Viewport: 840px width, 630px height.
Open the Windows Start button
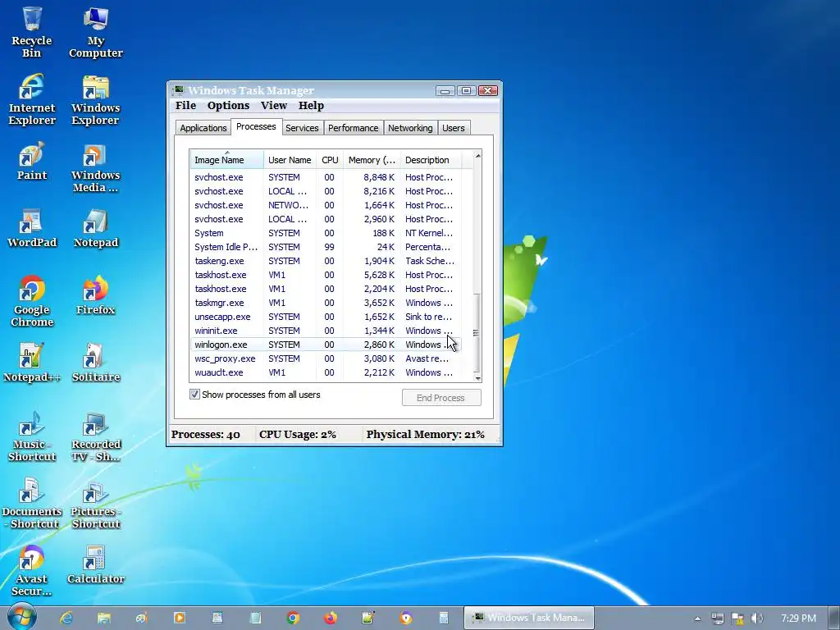pyautogui.click(x=21, y=617)
